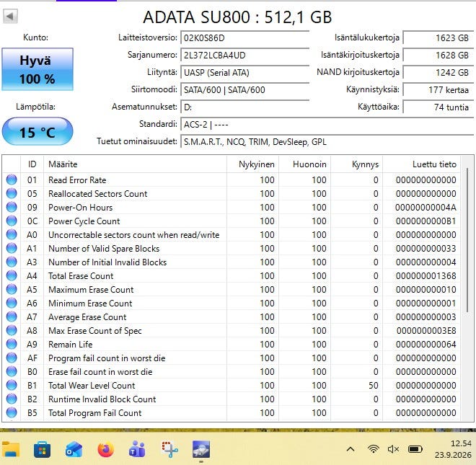Click the Huonoin column header

pyautogui.click(x=305, y=164)
